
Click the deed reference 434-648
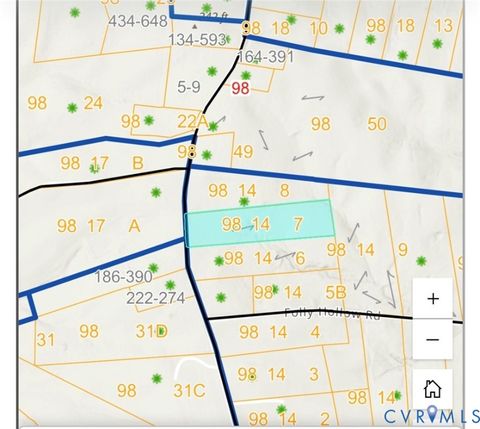[x=138, y=21]
